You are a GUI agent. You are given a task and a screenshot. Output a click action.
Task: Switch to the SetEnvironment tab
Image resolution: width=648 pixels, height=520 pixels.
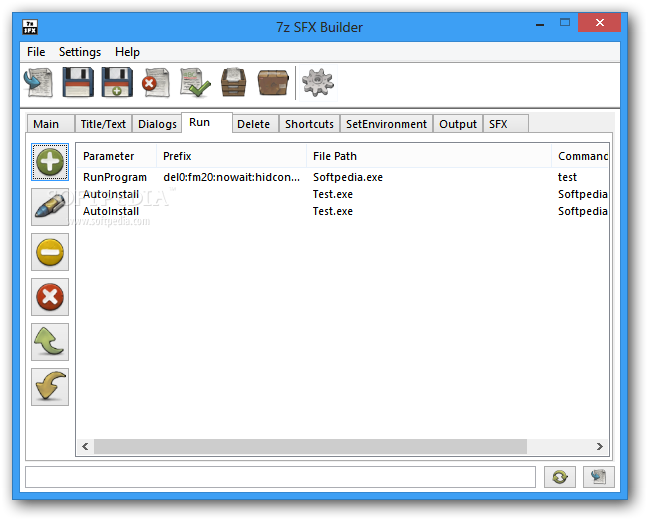pyautogui.click(x=386, y=124)
